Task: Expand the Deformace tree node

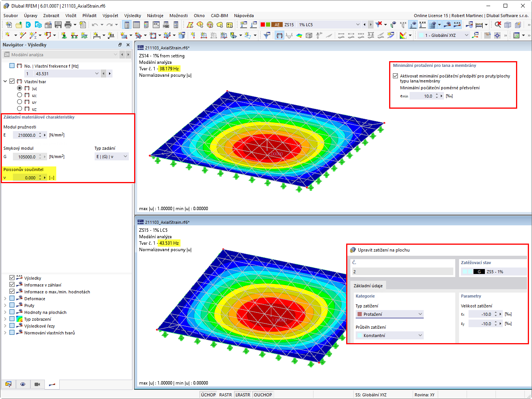Action: coord(5,299)
